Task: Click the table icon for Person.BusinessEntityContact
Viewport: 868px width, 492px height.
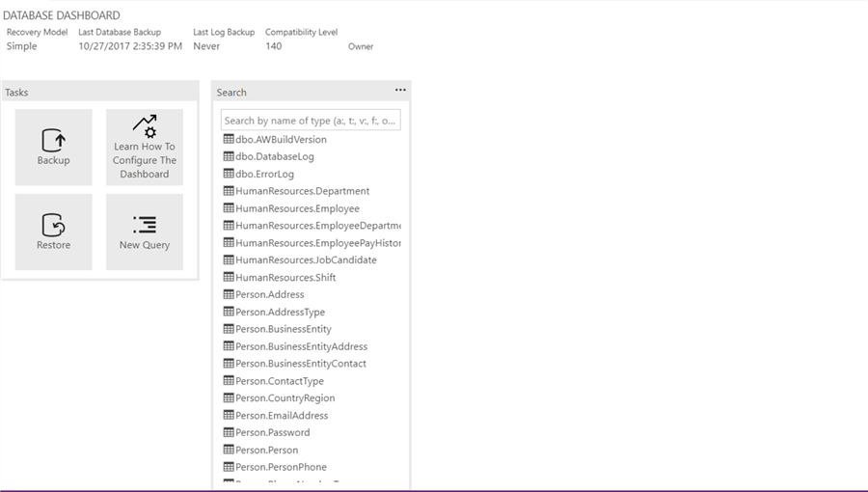Action: (x=229, y=363)
